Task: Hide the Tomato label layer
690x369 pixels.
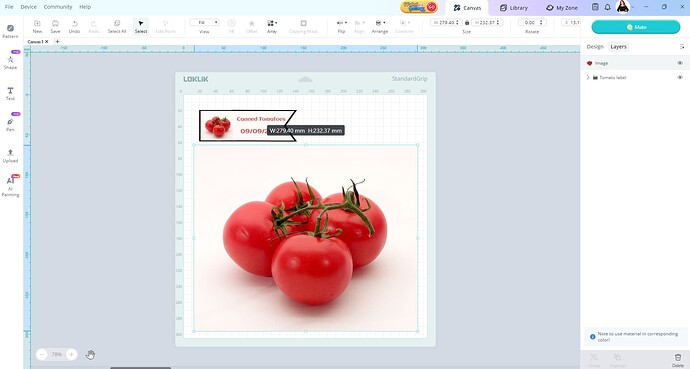Action: click(680, 77)
